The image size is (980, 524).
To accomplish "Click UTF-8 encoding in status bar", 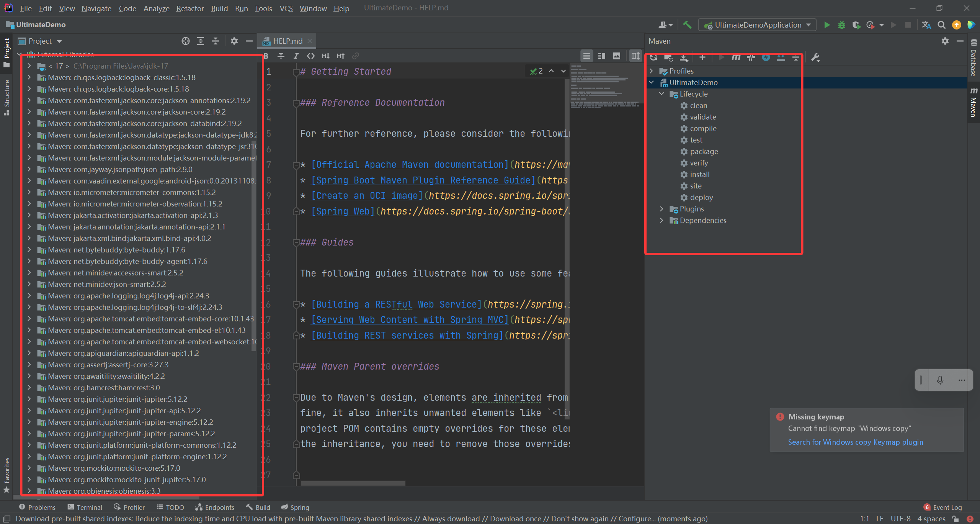I will click(x=900, y=519).
